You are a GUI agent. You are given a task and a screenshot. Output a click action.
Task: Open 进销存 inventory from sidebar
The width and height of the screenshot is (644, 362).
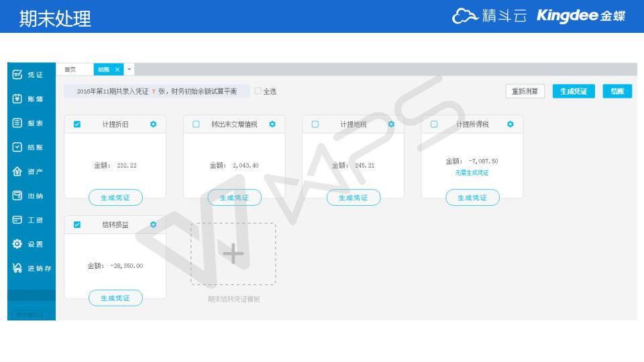pyautogui.click(x=32, y=268)
